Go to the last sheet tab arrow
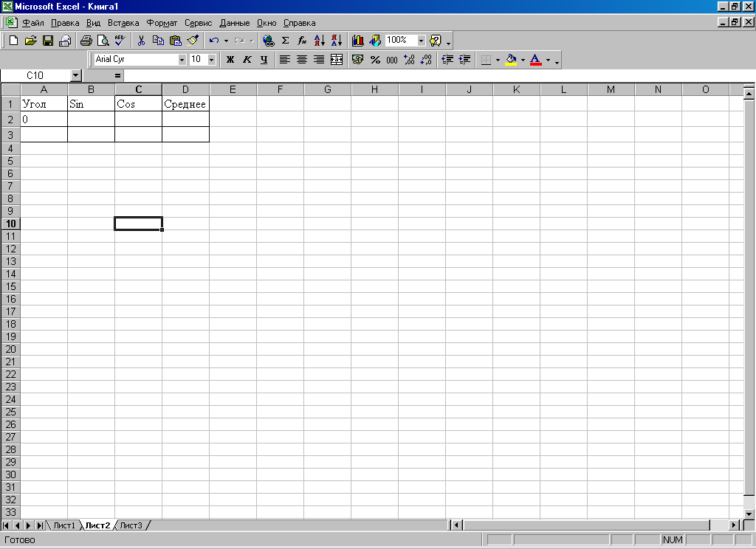The width and height of the screenshot is (756, 549). [x=41, y=525]
